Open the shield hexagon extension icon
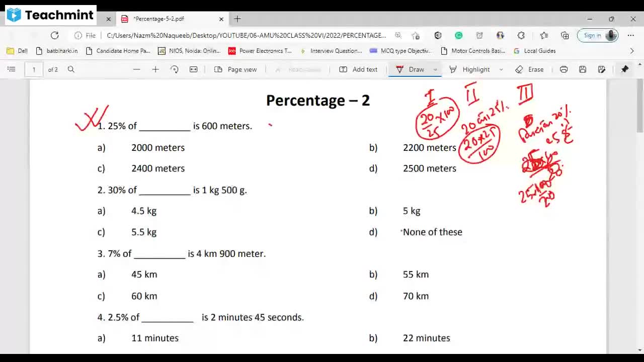This screenshot has width=644, height=362. [x=438, y=35]
